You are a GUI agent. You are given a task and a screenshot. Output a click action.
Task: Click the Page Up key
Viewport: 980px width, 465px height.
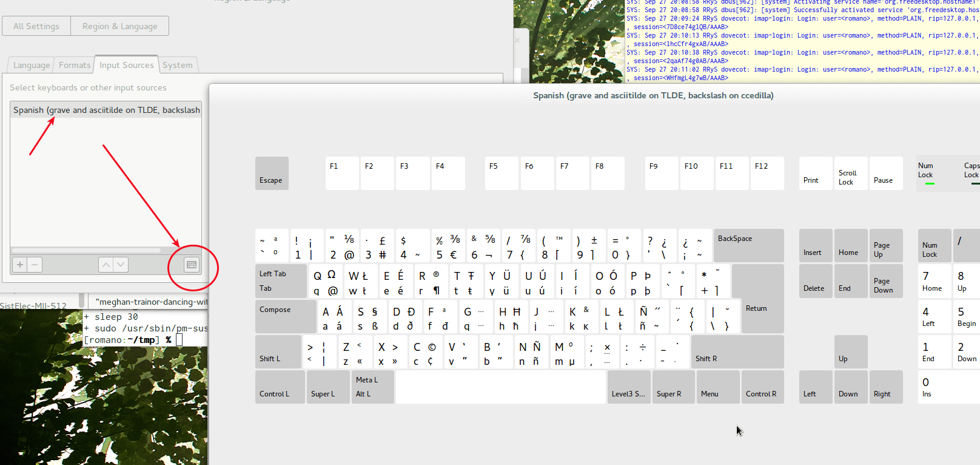(x=886, y=245)
